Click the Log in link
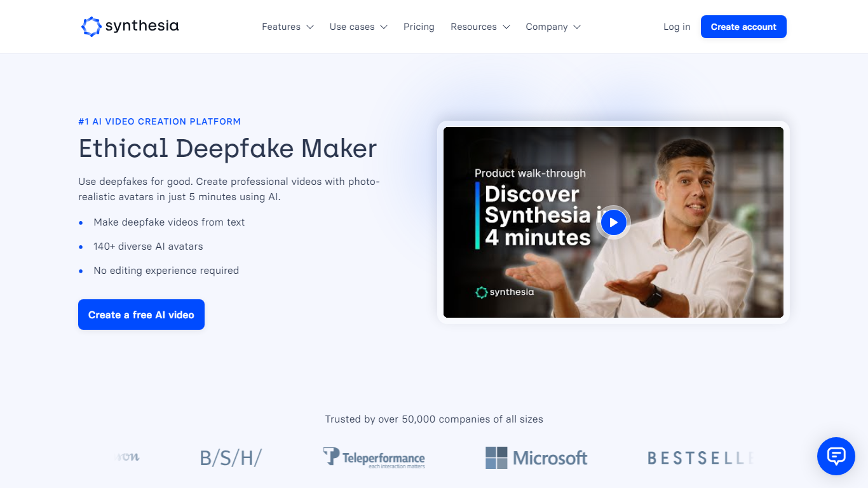This screenshot has width=868, height=488. pos(677,27)
